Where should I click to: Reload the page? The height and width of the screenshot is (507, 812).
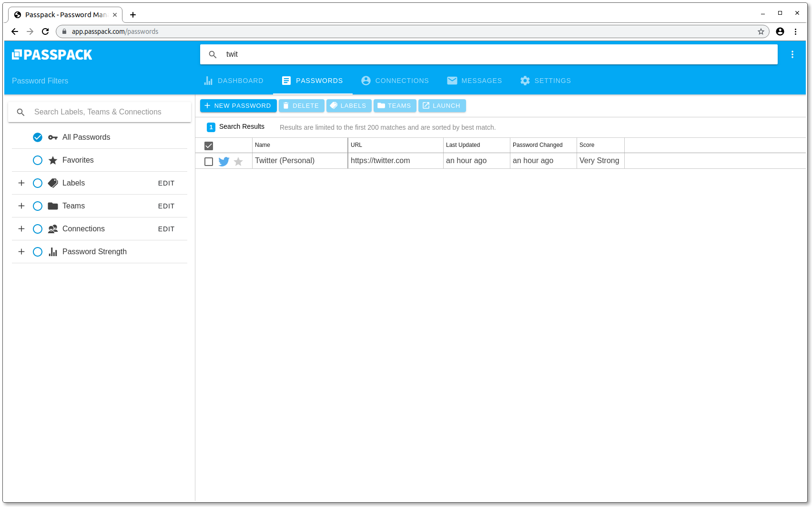[x=45, y=31]
